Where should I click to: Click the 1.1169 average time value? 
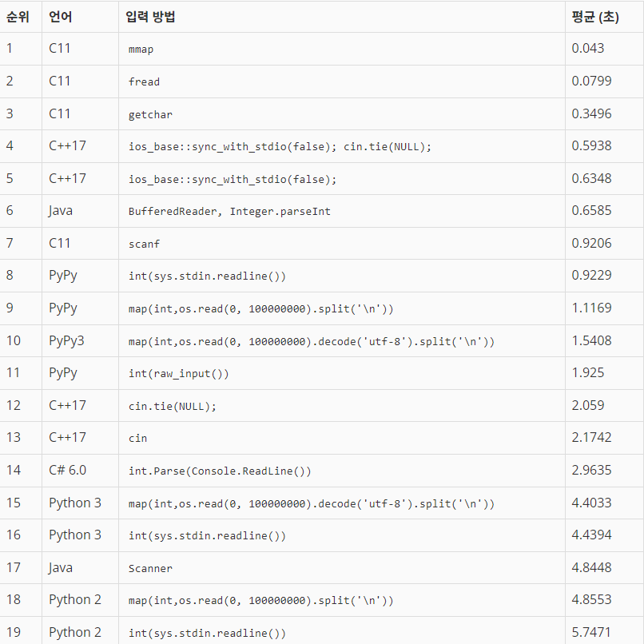(591, 308)
